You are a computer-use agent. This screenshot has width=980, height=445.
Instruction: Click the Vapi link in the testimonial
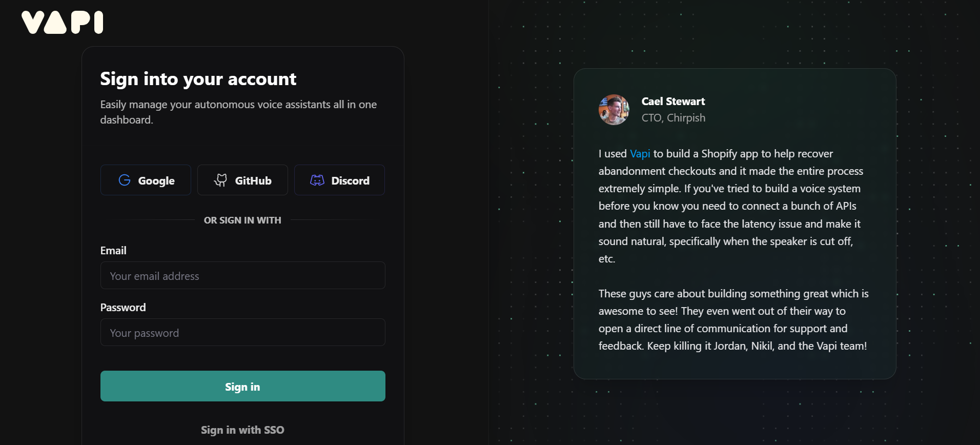coord(639,153)
